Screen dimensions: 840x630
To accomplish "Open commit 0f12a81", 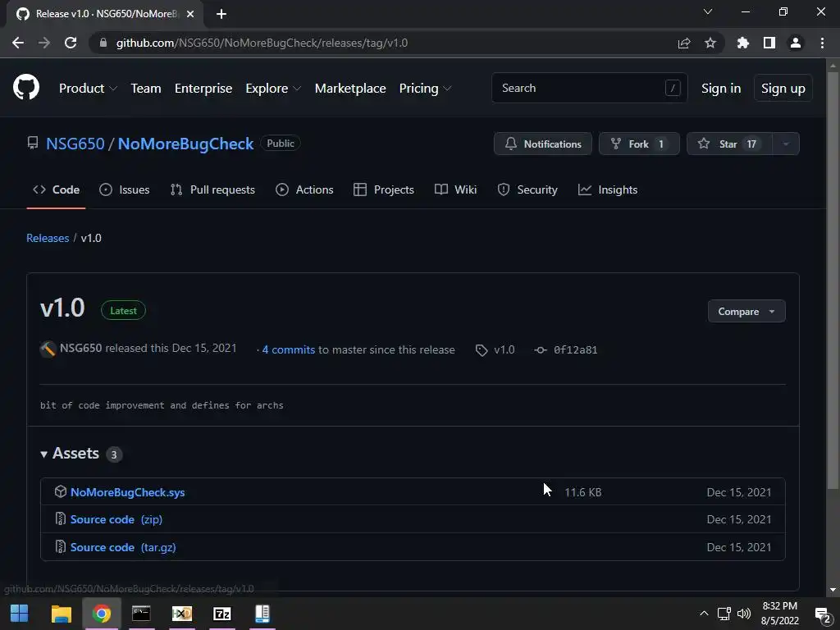I will [575, 349].
